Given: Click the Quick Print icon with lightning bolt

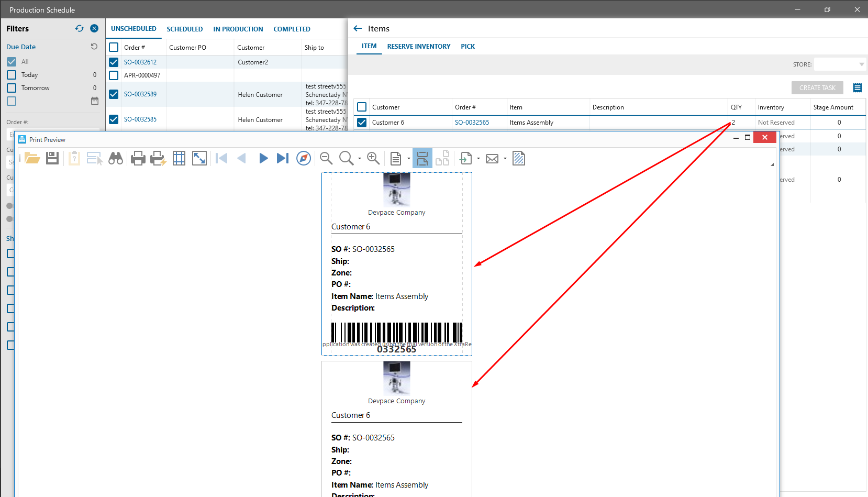Looking at the screenshot, I should (158, 158).
